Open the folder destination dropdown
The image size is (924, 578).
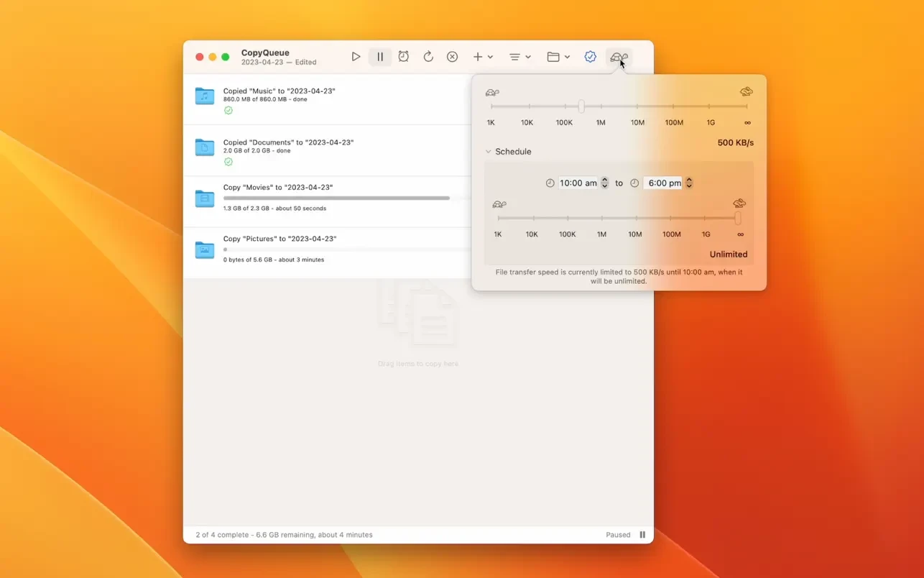pos(558,57)
